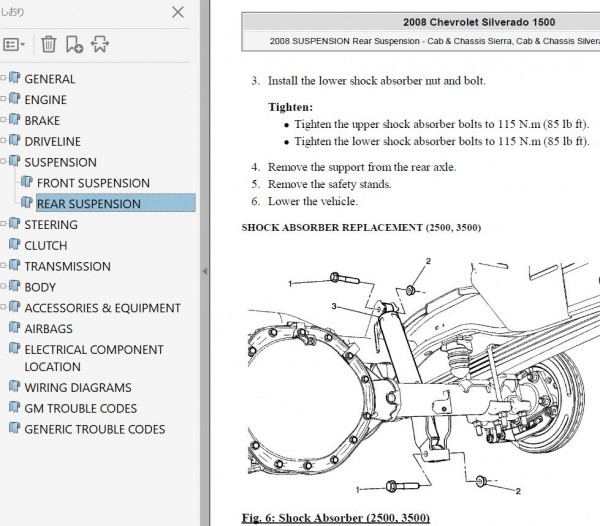Viewport: 600px width, 526px height.
Task: Click the bookmark icon beside CLUTCH
Action: 15,244
